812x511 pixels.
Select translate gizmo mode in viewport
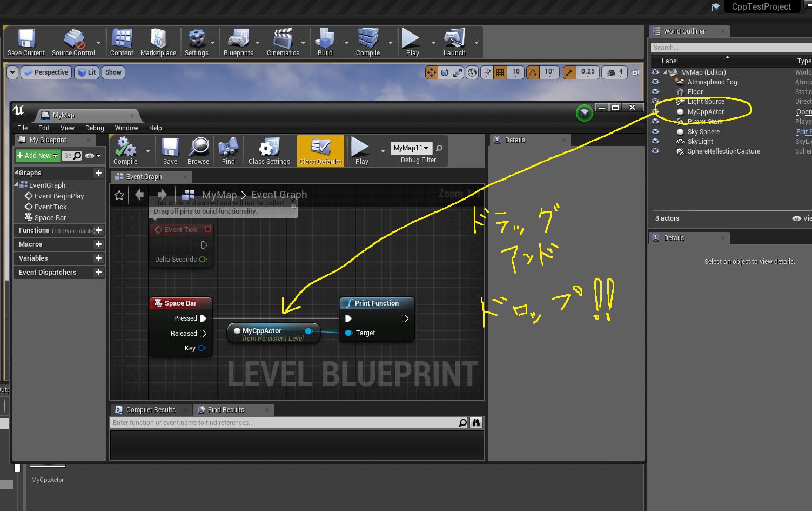point(431,72)
